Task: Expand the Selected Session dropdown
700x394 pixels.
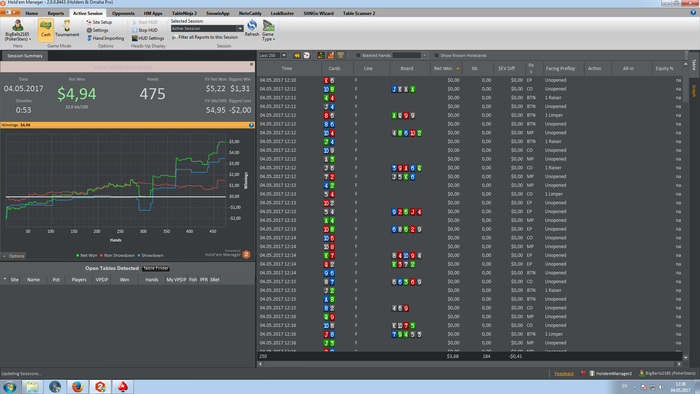Action: (x=240, y=28)
